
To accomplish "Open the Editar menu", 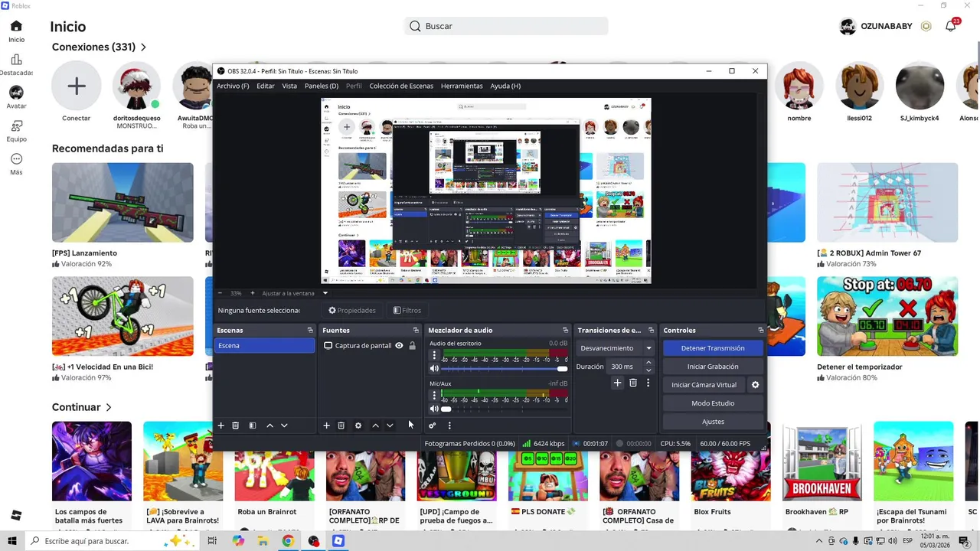I will pos(266,86).
